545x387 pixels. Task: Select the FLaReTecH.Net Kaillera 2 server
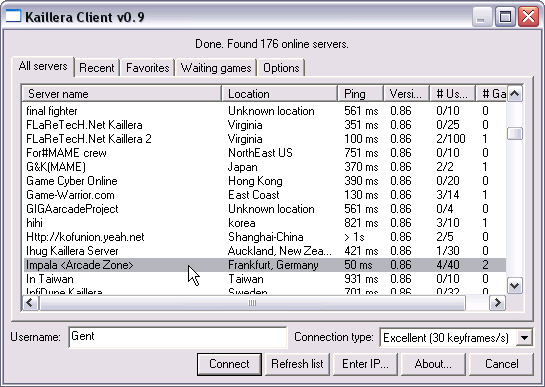(264, 139)
